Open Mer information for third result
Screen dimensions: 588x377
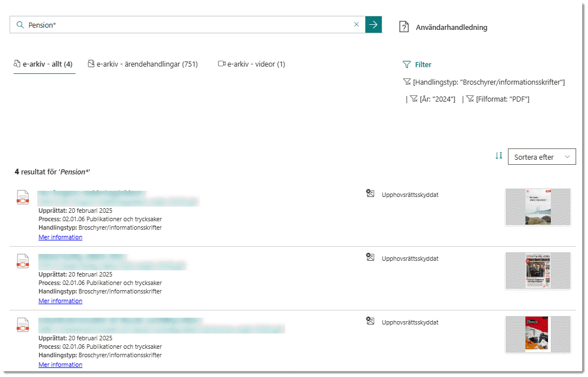click(x=60, y=365)
